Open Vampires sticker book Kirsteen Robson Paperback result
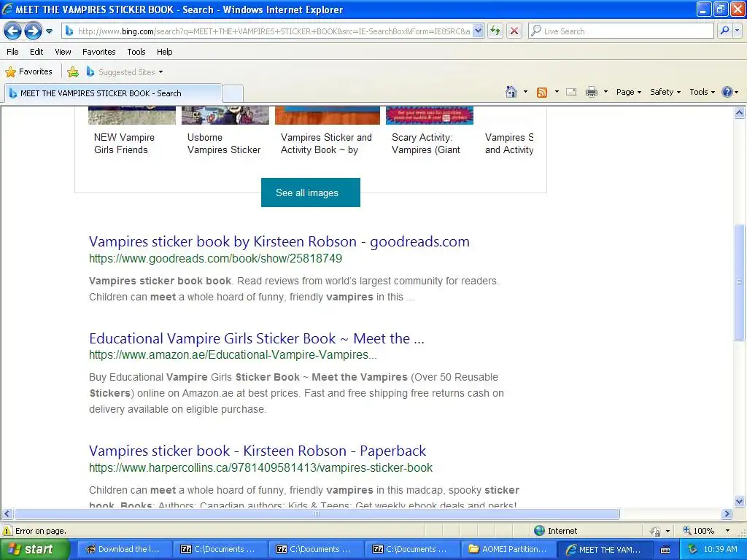Image resolution: width=747 pixels, height=560 pixels. (x=258, y=451)
